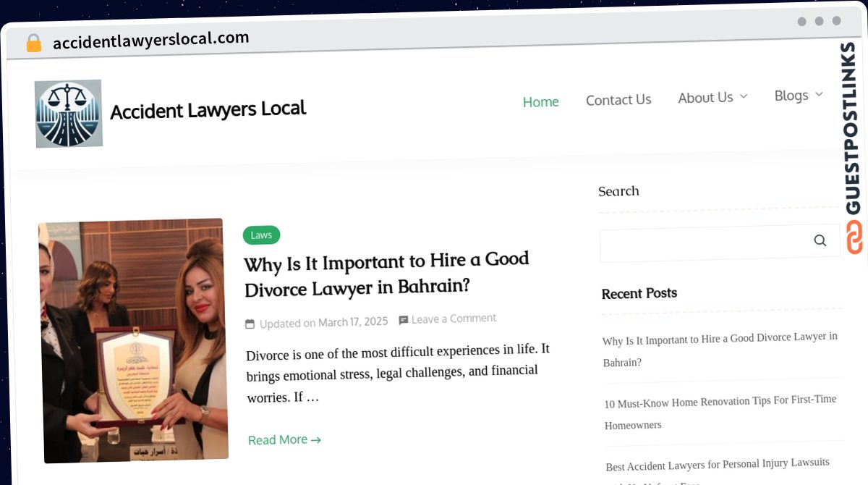Open the Home menu item

click(541, 102)
